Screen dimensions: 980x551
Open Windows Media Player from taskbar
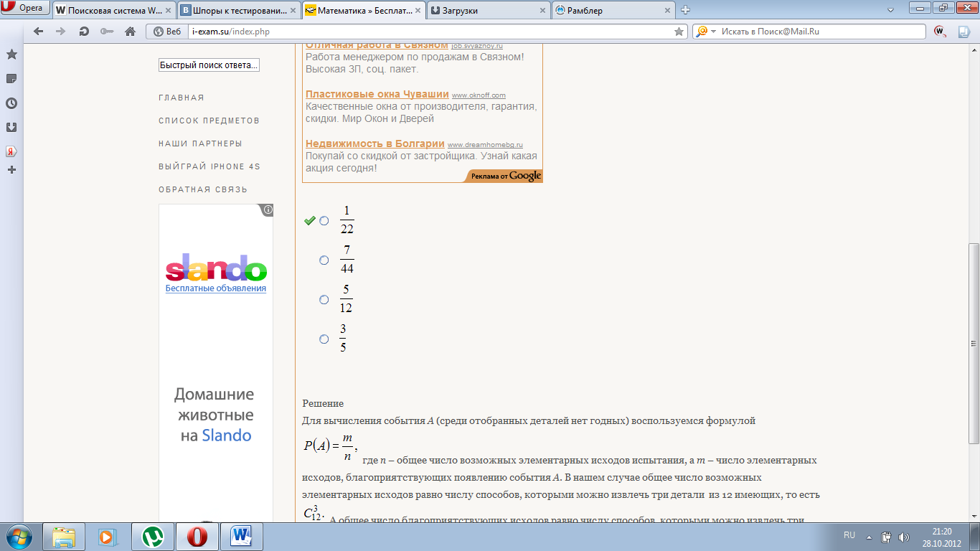107,536
